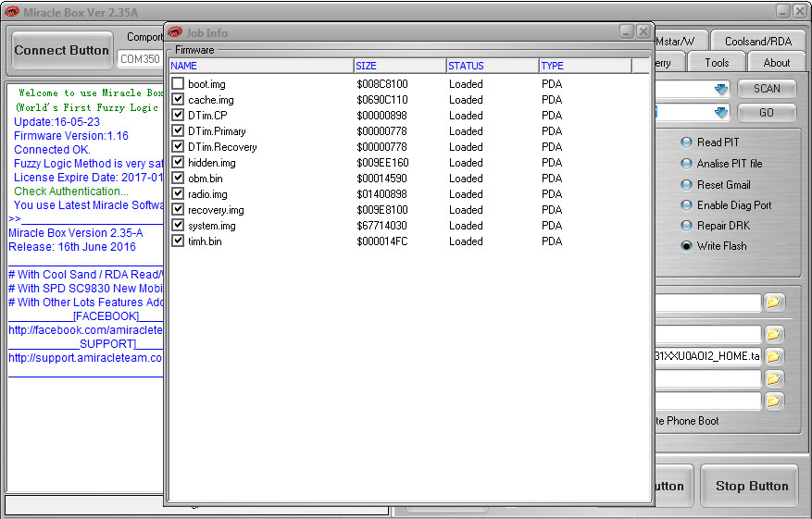Image resolution: width=812 pixels, height=519 pixels.
Task: Select the recovery.img row name
Action: coord(216,210)
